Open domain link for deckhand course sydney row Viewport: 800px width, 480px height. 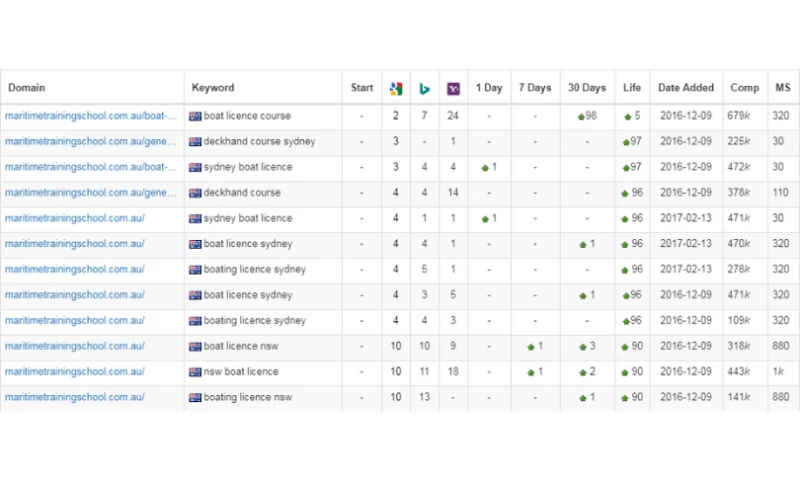[91, 142]
